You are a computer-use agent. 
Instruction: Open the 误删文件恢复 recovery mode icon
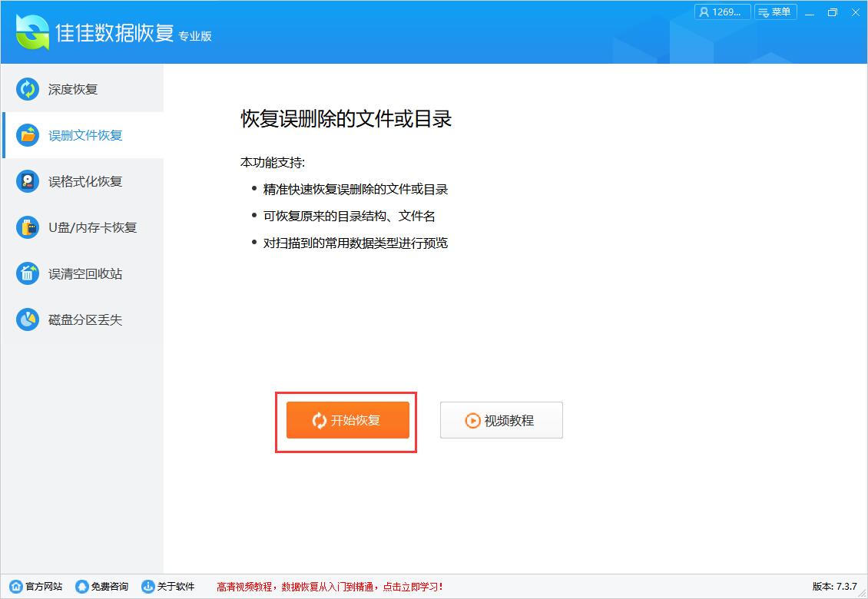[x=28, y=135]
